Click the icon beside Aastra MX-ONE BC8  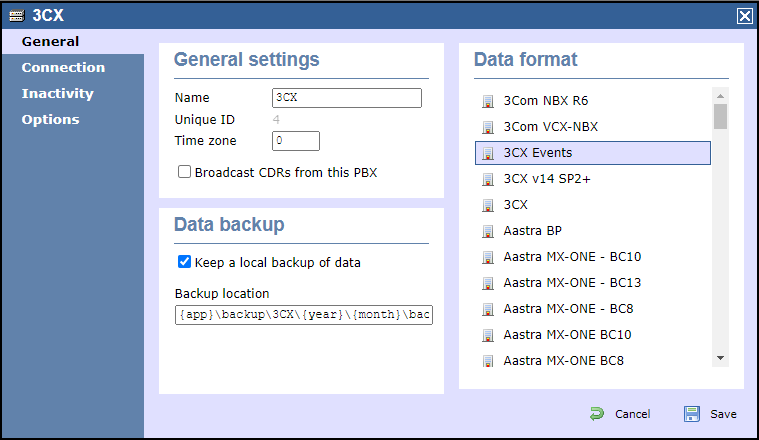[488, 362]
